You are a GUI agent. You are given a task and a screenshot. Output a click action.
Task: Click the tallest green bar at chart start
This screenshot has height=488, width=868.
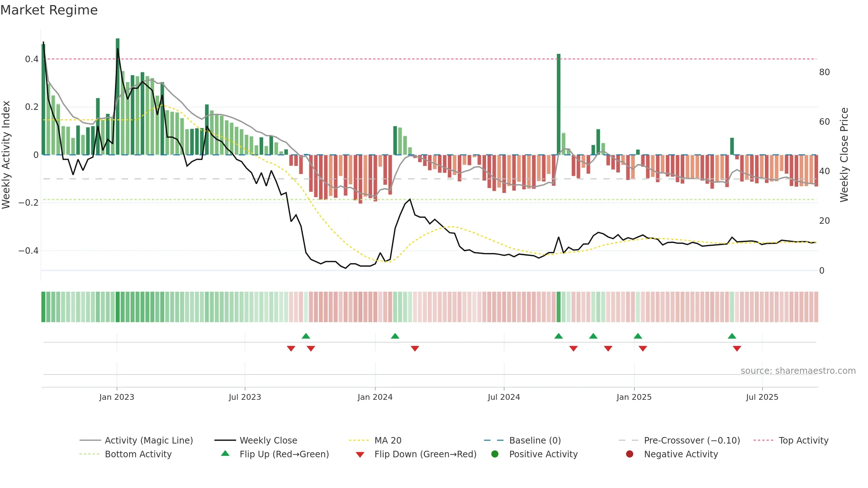pyautogui.click(x=43, y=99)
